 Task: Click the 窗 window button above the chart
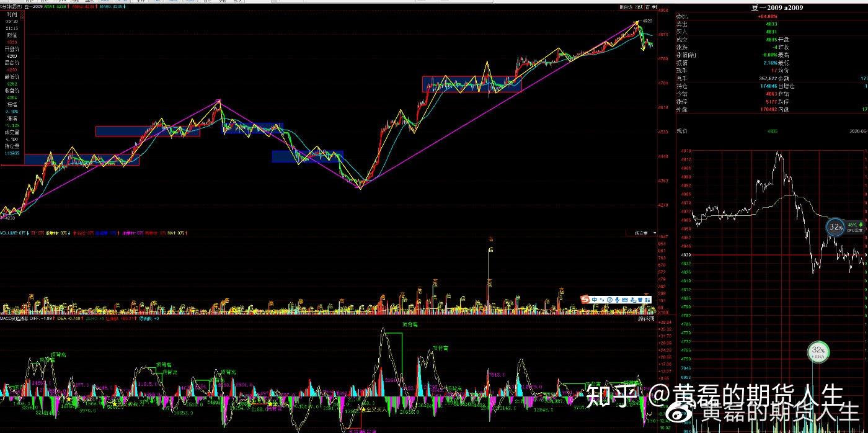pyautogui.click(x=647, y=7)
